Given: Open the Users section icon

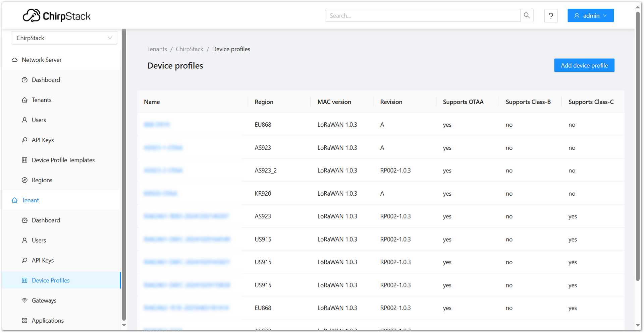Looking at the screenshot, I should (24, 120).
